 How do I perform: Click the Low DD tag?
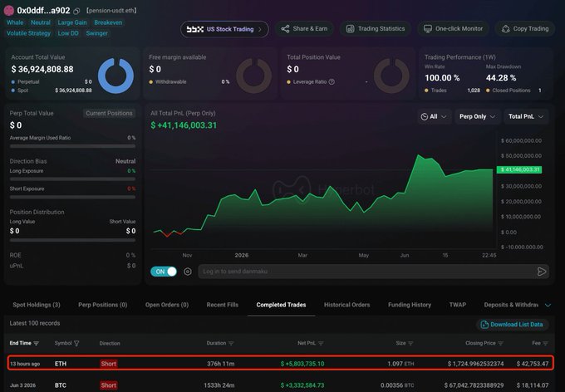68,33
